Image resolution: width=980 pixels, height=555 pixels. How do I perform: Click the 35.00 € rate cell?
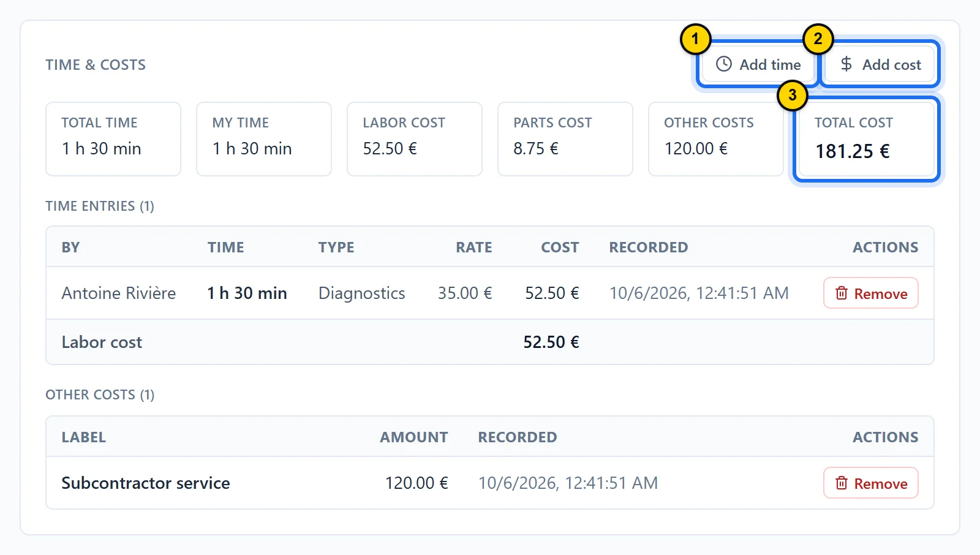[x=464, y=293]
